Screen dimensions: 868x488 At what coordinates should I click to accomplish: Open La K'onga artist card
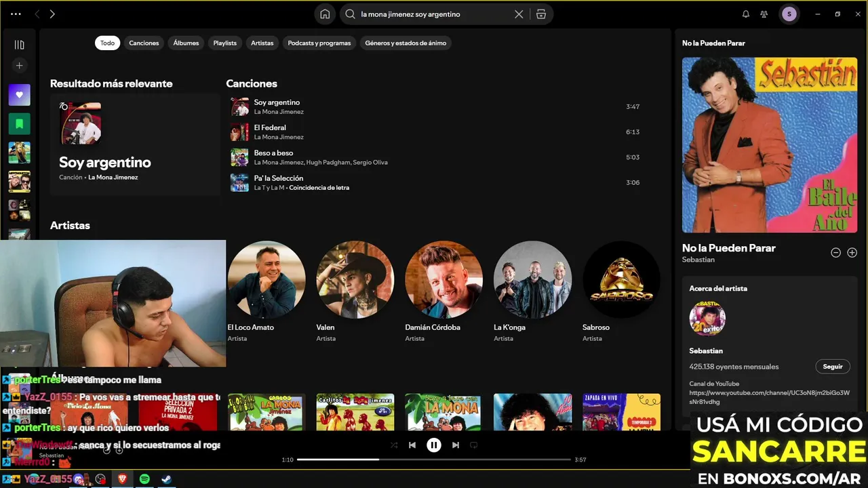pyautogui.click(x=532, y=290)
